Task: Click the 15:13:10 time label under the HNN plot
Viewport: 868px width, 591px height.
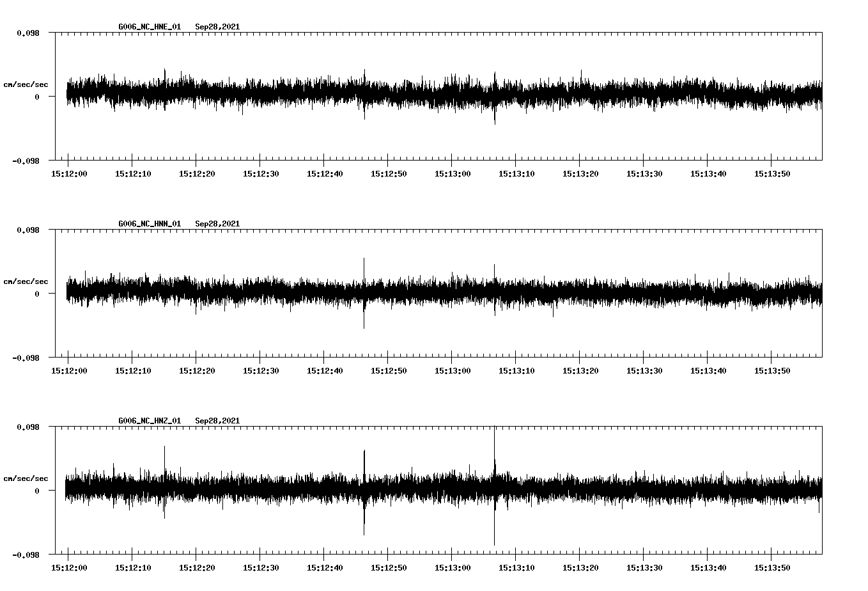Action: (x=516, y=370)
